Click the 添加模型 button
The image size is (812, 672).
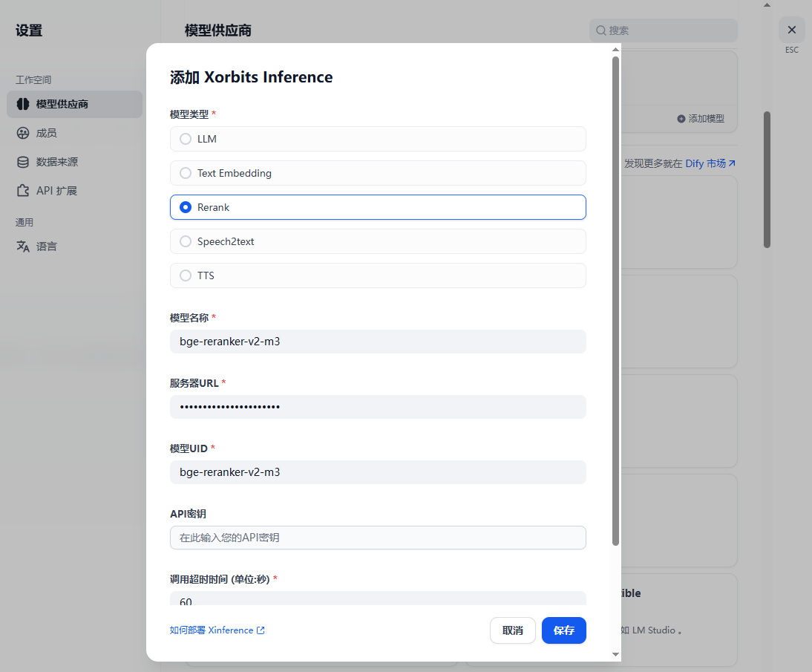pos(701,119)
